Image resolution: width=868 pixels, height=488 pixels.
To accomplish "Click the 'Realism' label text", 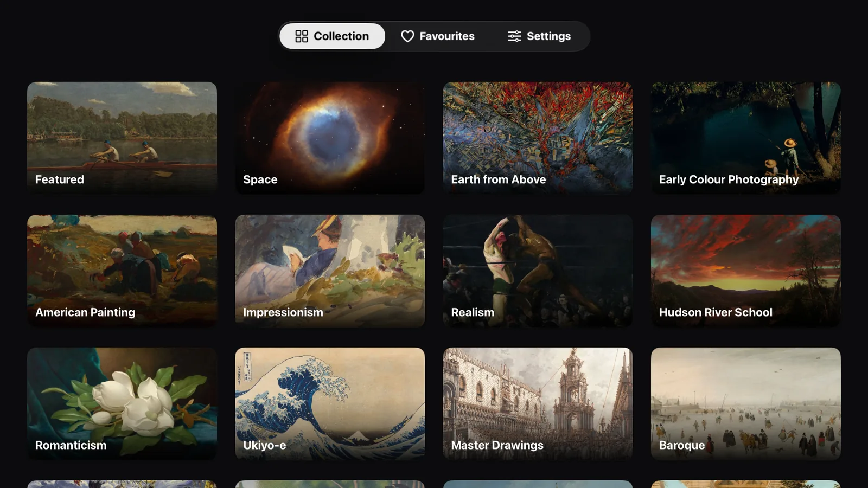I will tap(473, 312).
